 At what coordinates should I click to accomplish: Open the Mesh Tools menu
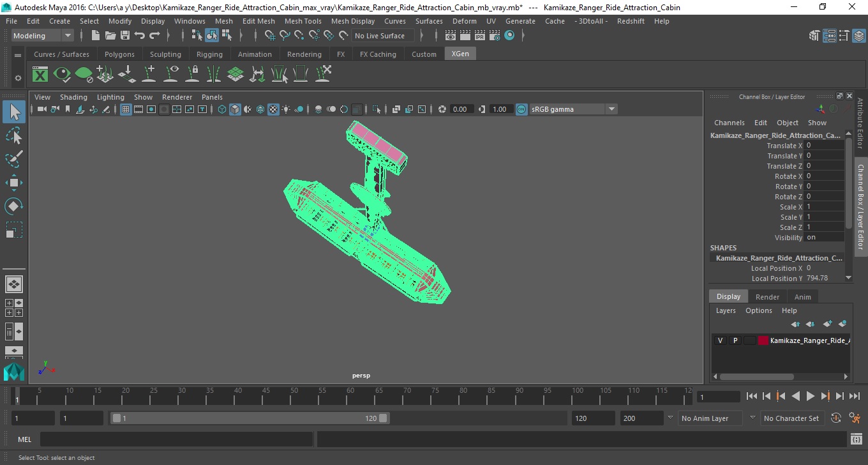tap(303, 21)
